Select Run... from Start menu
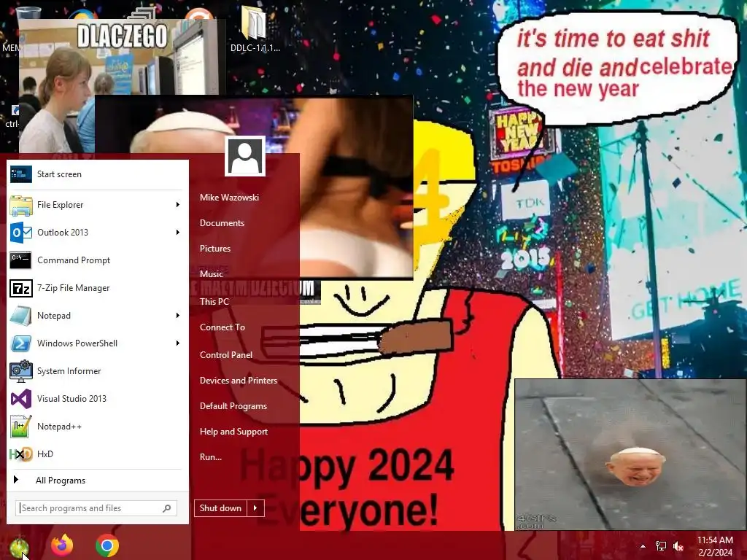This screenshot has width=747, height=560. (x=211, y=457)
